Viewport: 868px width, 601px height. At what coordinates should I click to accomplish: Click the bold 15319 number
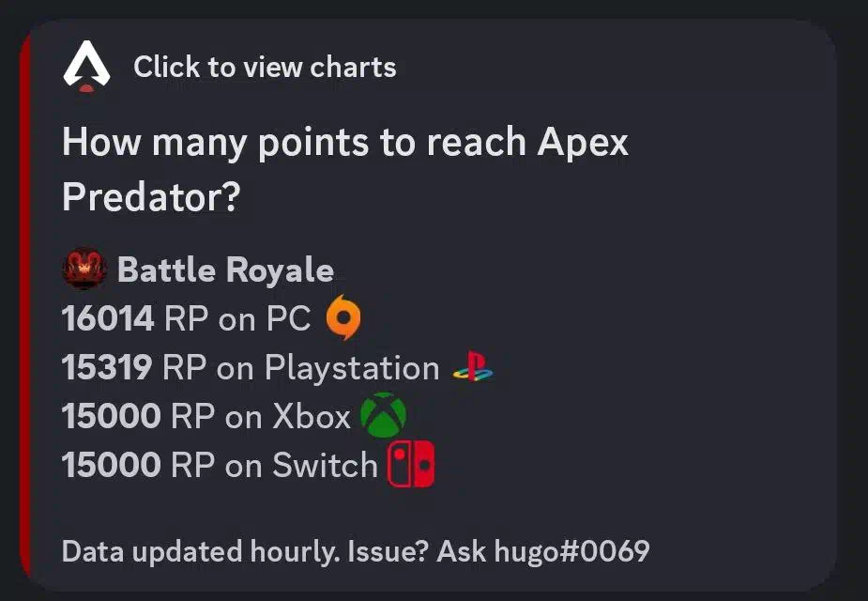(x=107, y=367)
